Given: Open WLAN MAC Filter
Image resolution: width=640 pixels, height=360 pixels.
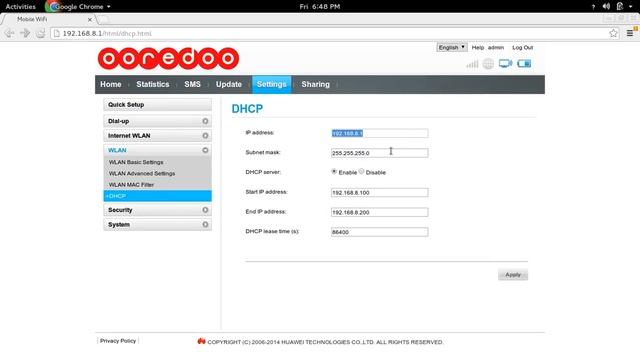Looking at the screenshot, I should (x=131, y=184).
